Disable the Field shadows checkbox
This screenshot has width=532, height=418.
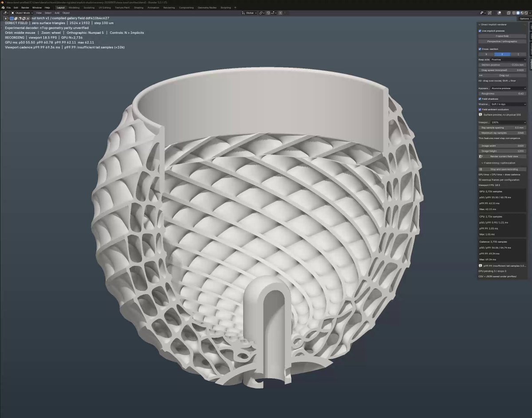point(480,99)
